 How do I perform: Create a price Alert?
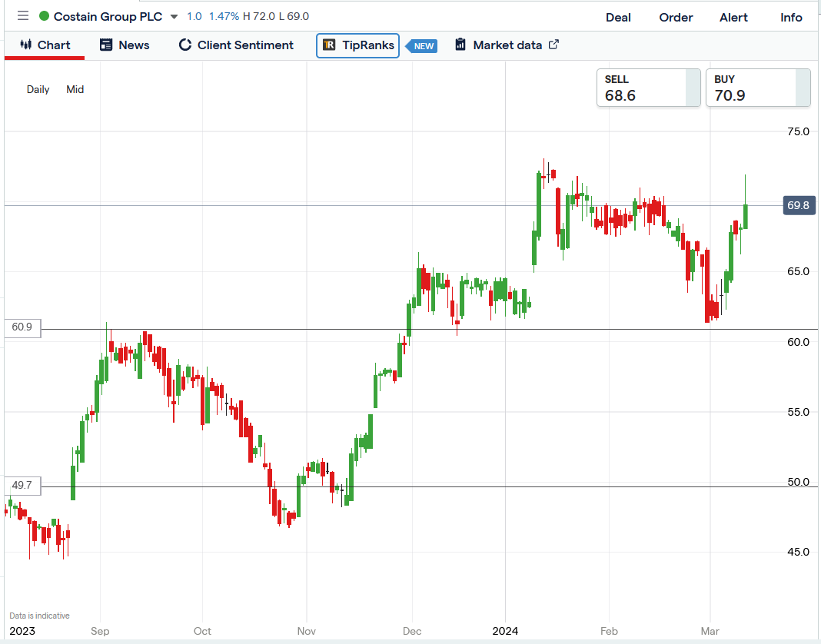coord(733,17)
